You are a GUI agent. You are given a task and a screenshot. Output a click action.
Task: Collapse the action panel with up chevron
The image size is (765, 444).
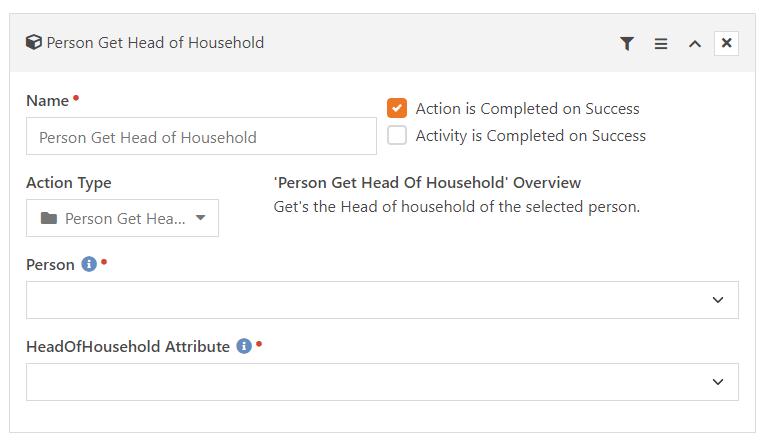695,44
